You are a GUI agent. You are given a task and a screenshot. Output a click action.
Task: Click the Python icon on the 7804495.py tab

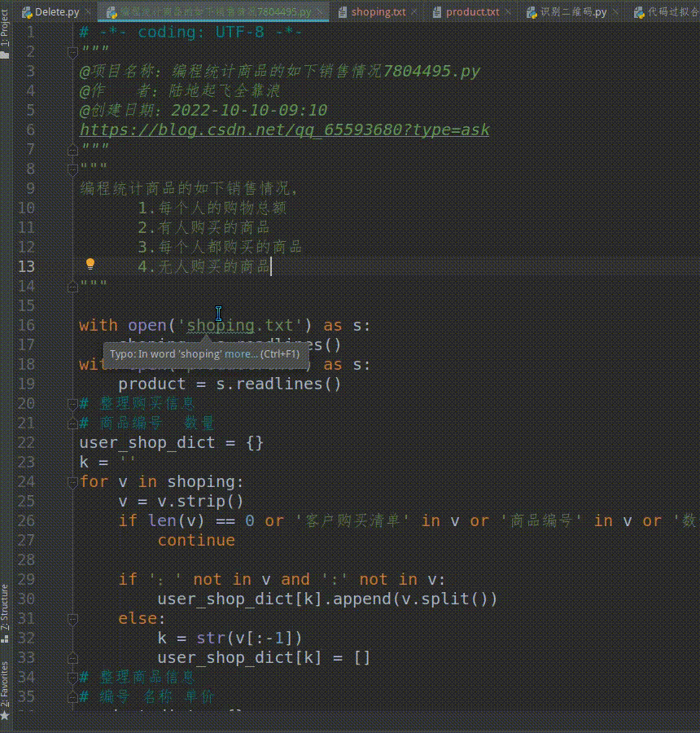pos(112,12)
